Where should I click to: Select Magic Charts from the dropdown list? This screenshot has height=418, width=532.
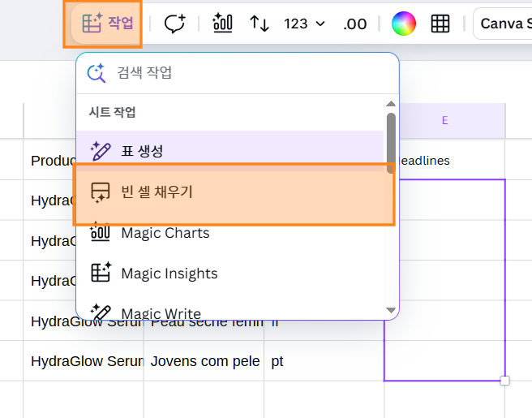click(x=230, y=233)
